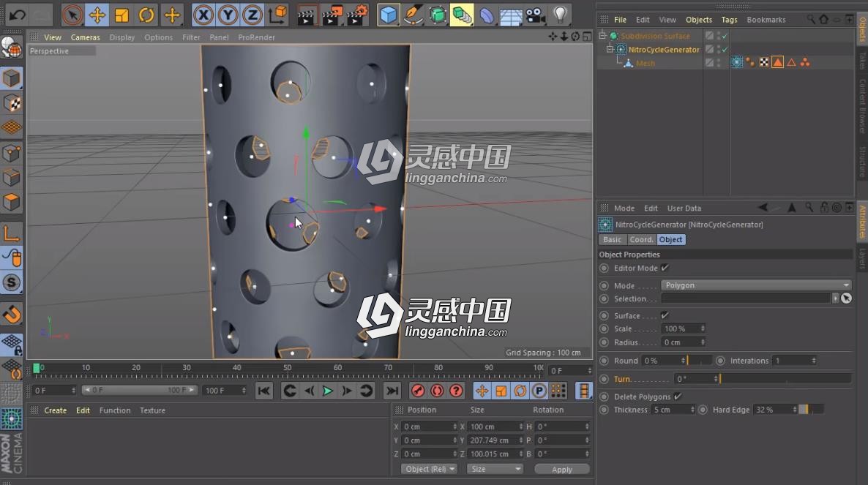Switch to Polygons mode

point(12,202)
